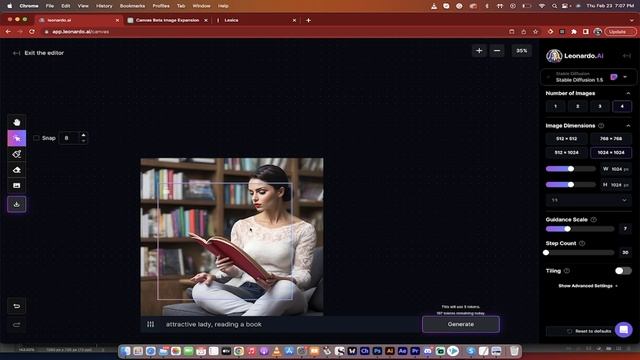Open Finder from the Dock
Screen dimensions: 640x360
[x=125, y=351]
